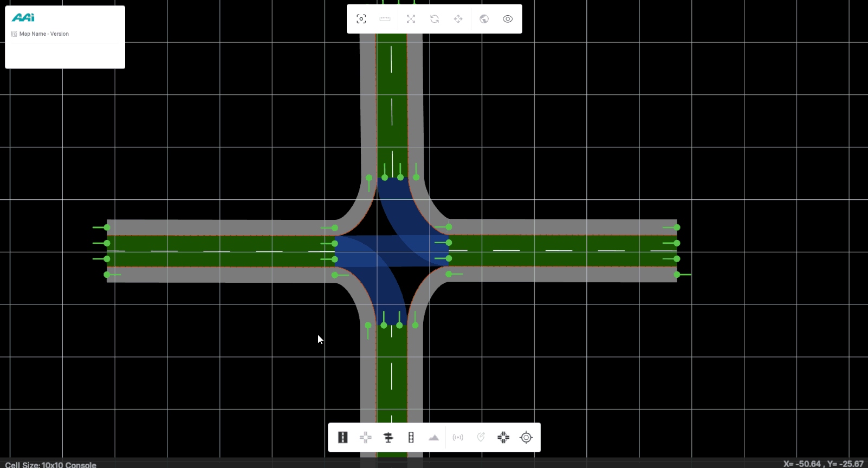Screen dimensions: 868x468
Task: Click the rotate arrows icon
Action: pos(435,19)
